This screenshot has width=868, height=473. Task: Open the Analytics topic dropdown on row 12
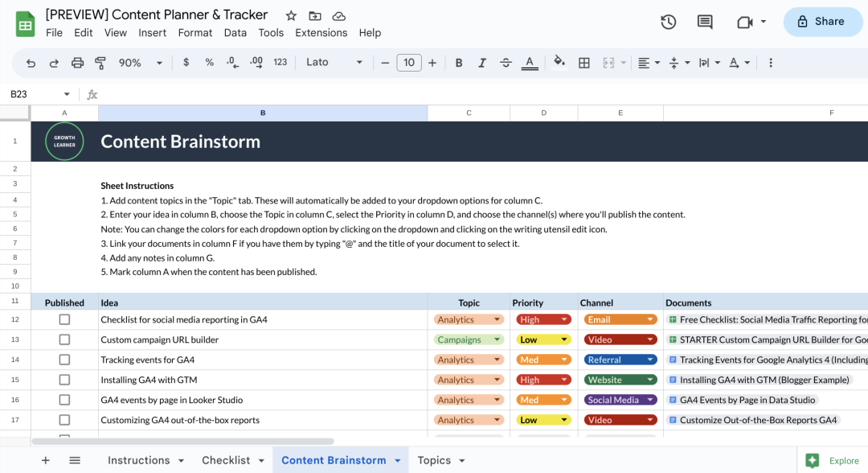495,319
